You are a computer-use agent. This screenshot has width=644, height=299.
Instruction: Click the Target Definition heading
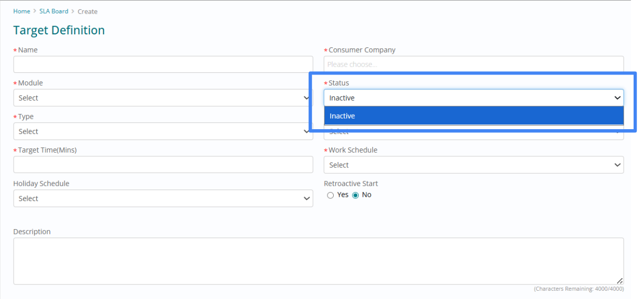coord(59,30)
